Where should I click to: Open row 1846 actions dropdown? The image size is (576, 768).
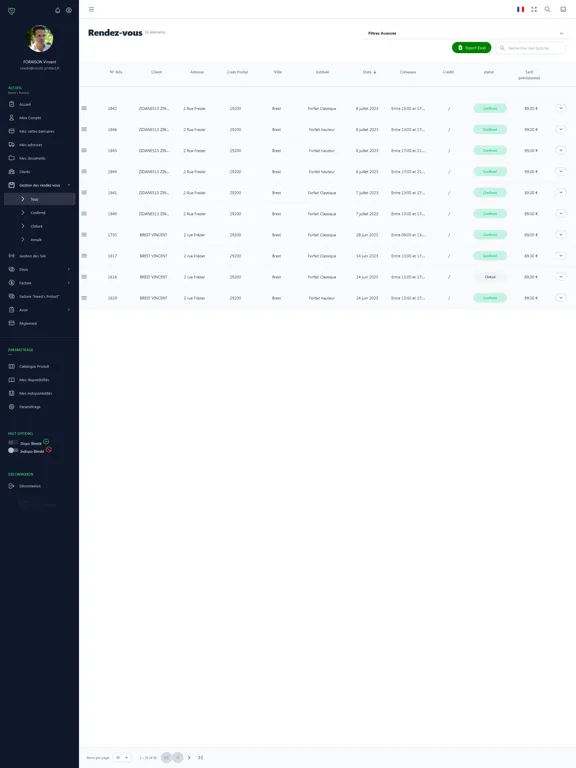click(x=561, y=129)
